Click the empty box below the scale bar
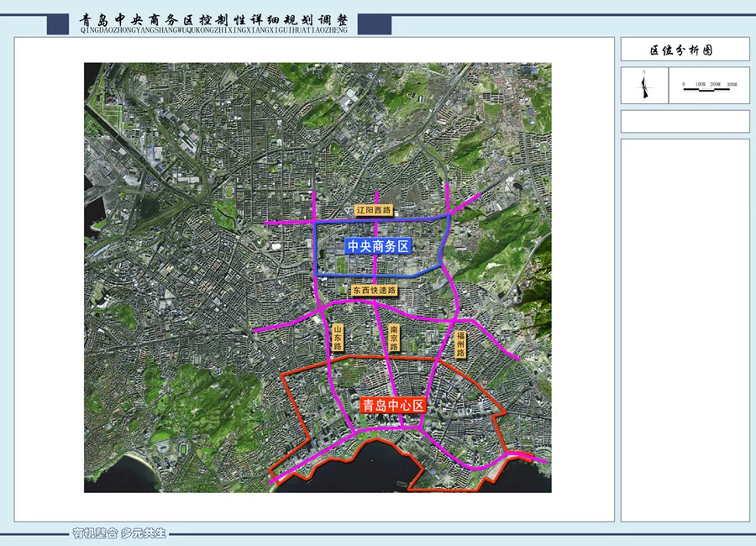The width and height of the screenshot is (756, 546). pos(685,121)
